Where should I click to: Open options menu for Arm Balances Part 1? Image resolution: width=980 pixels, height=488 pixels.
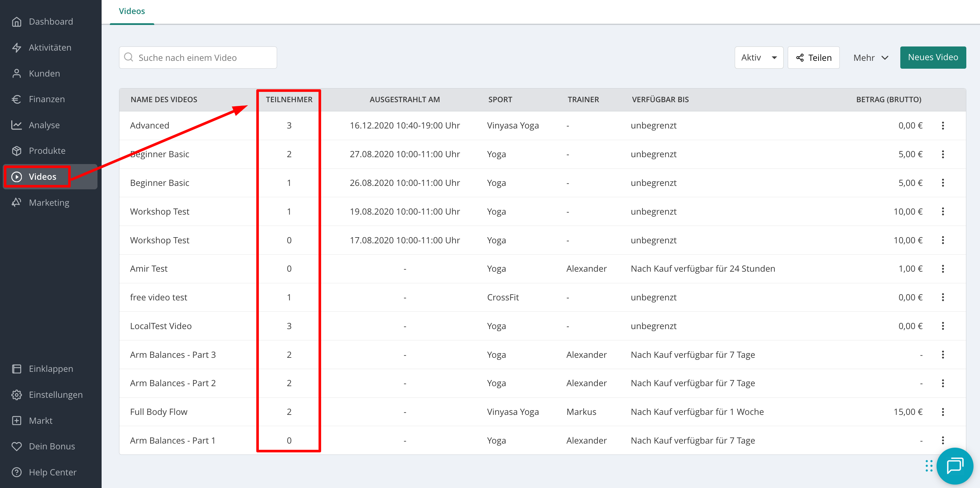click(x=943, y=440)
